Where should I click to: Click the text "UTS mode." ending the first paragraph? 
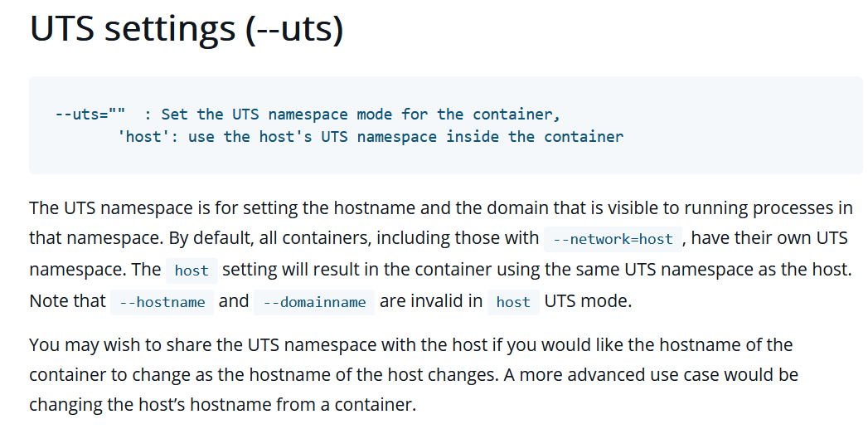pos(588,301)
